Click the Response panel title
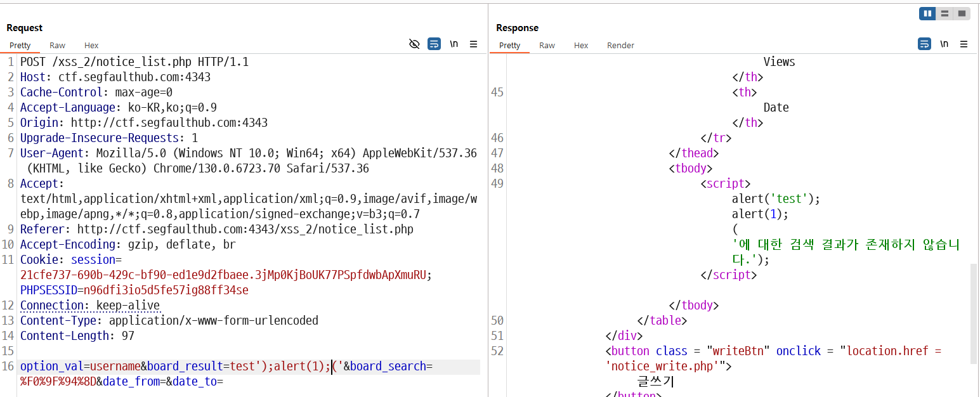The width and height of the screenshot is (980, 397). pyautogui.click(x=517, y=28)
